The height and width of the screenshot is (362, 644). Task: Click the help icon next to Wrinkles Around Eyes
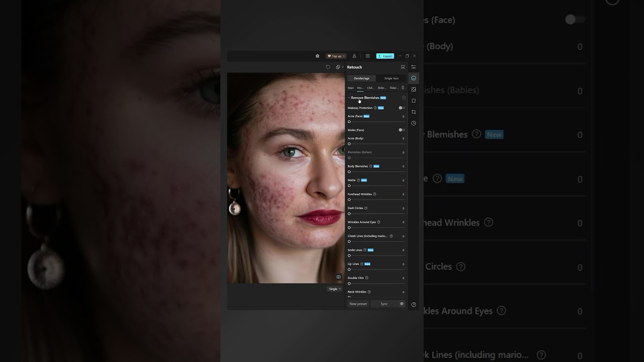click(379, 222)
